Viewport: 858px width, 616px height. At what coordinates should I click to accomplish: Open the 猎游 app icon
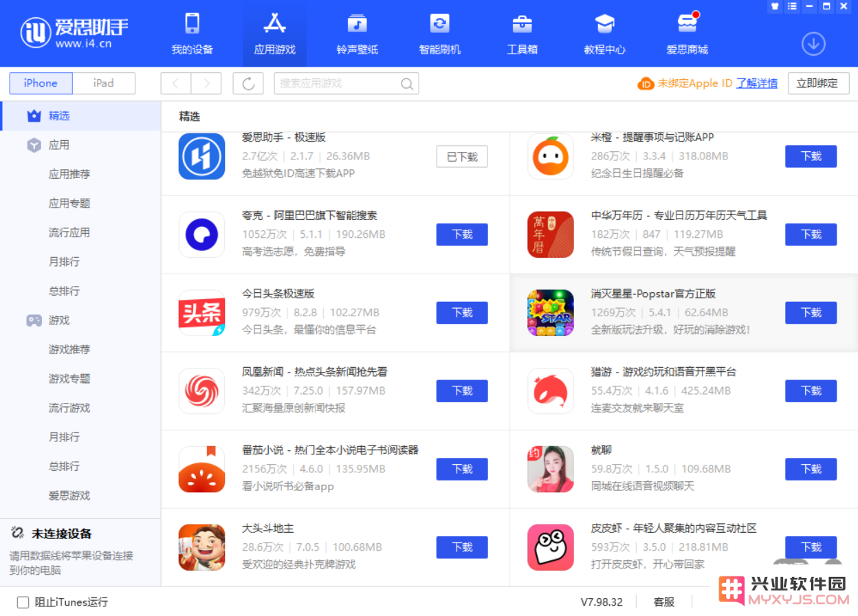551,391
